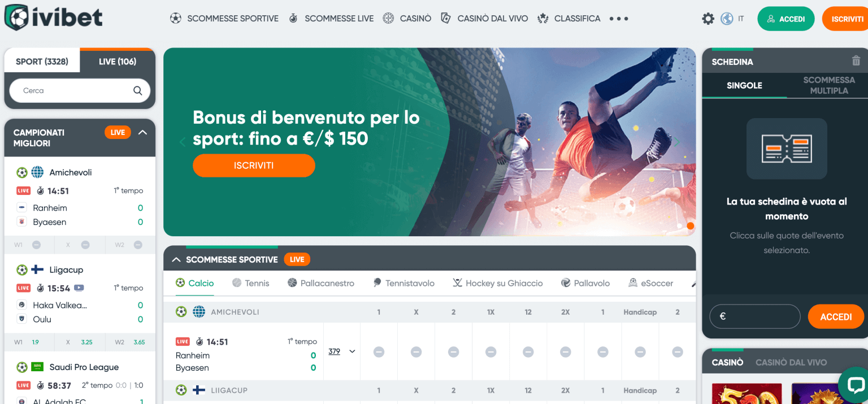Click the euro stake input field
Screen dimensions: 868x404
pyautogui.click(x=755, y=316)
